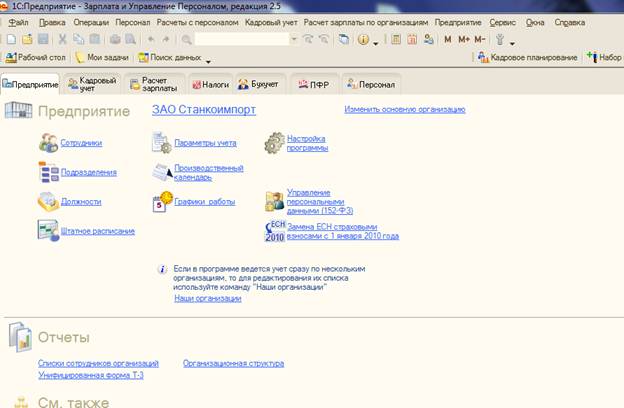Click the Наши организации link

[x=208, y=298]
